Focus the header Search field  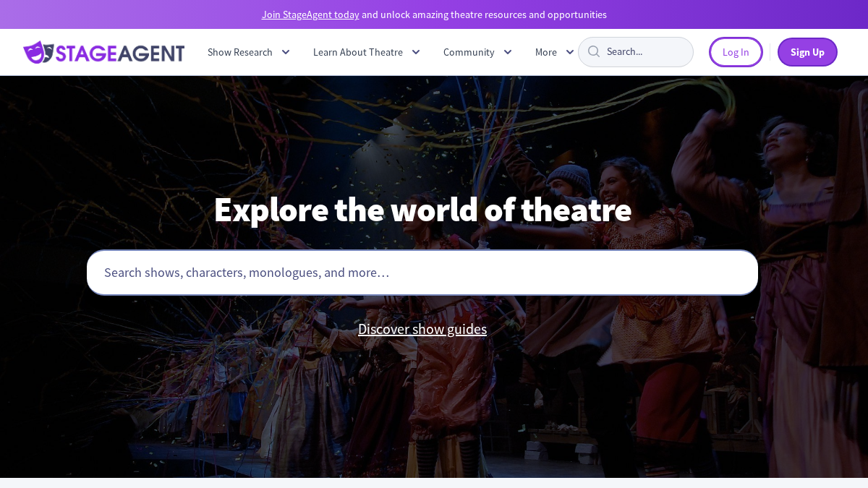tap(636, 52)
